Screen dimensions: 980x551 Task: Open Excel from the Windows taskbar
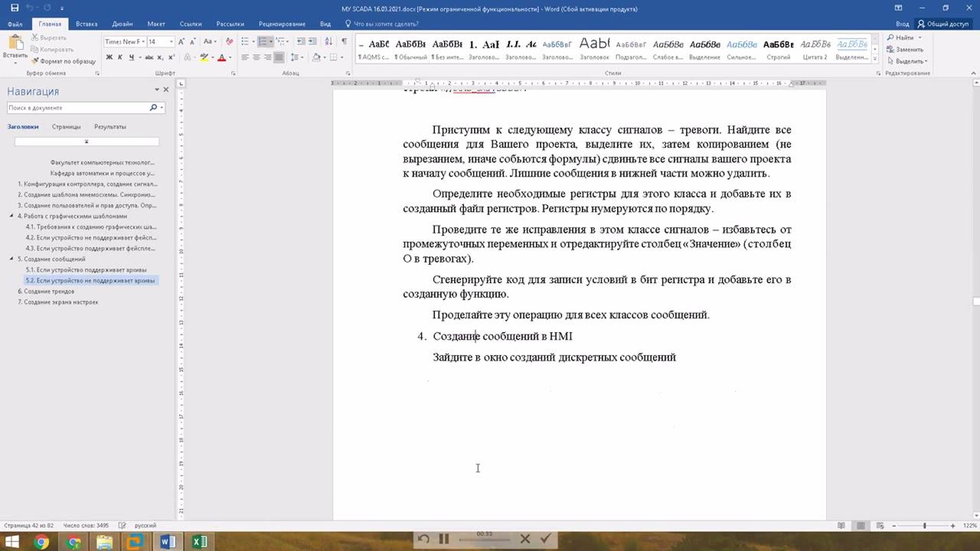tap(200, 542)
